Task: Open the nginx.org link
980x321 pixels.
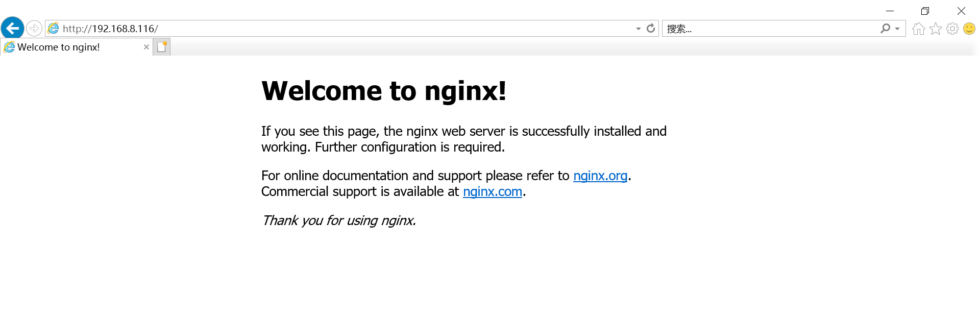Action: pos(600,176)
